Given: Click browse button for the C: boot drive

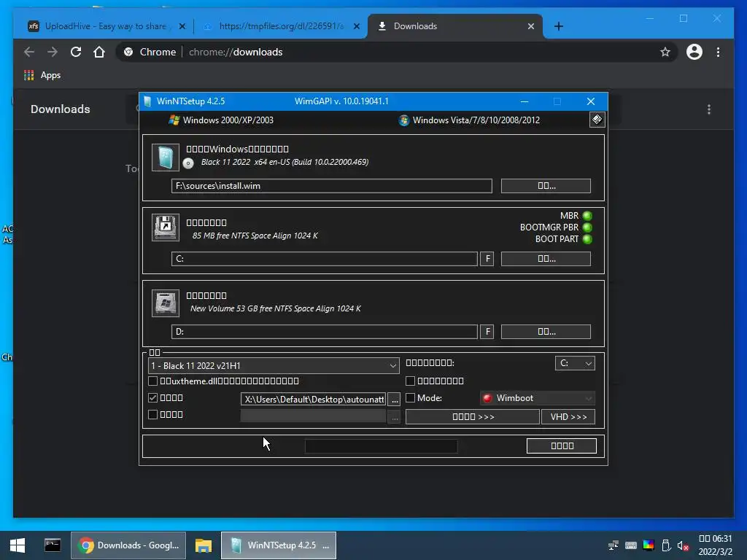Looking at the screenshot, I should click(546, 259).
